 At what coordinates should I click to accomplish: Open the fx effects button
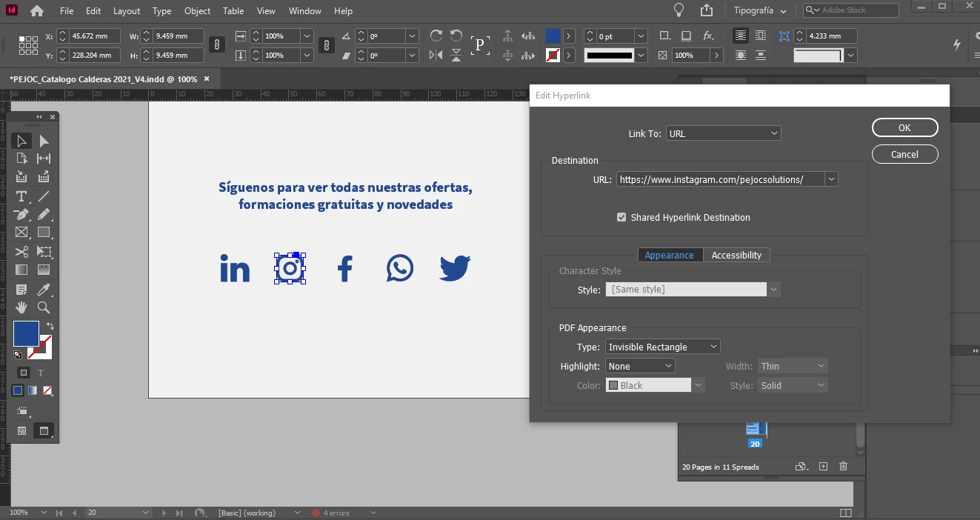pyautogui.click(x=709, y=36)
